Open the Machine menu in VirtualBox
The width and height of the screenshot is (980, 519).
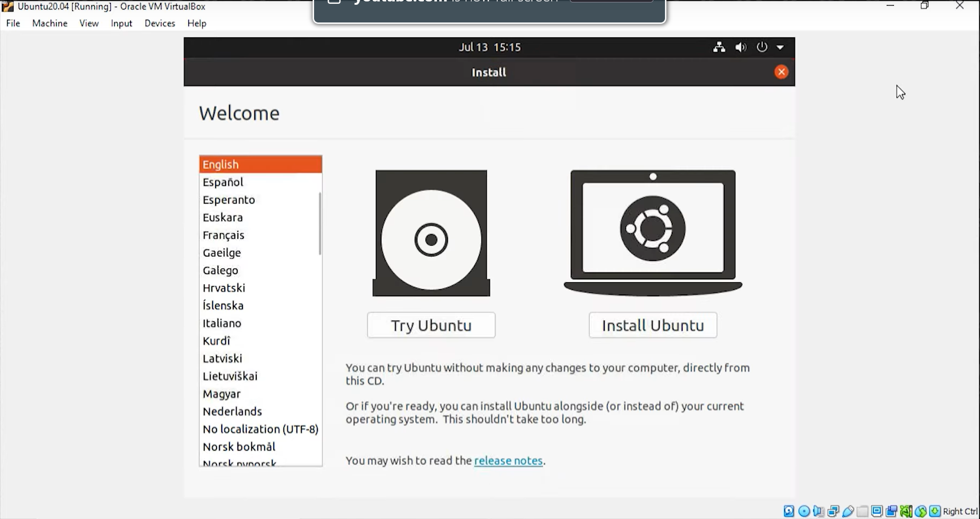(x=50, y=23)
